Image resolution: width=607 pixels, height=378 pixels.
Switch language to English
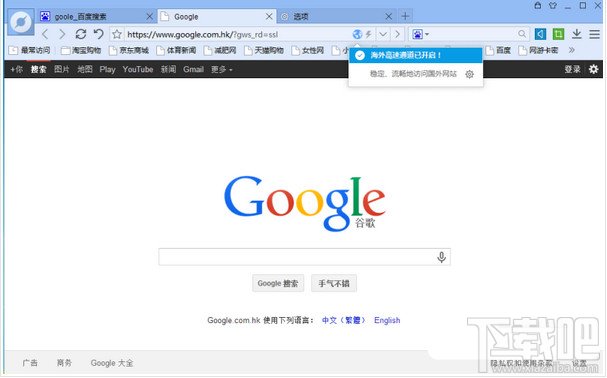[x=387, y=320]
